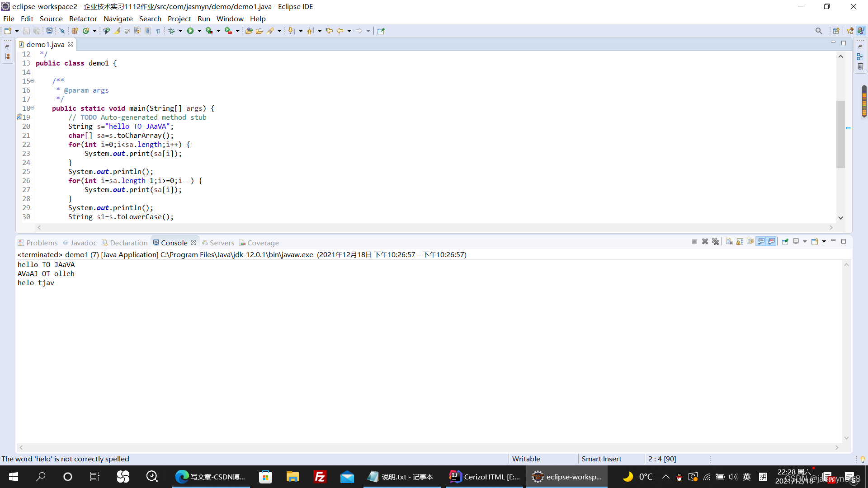The image size is (868, 488).
Task: Click Eclipse IDE taskbar button
Action: 567,476
